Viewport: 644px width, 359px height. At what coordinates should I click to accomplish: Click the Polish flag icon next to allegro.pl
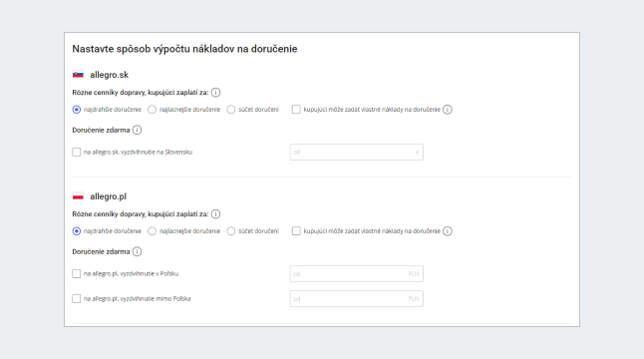(x=78, y=196)
